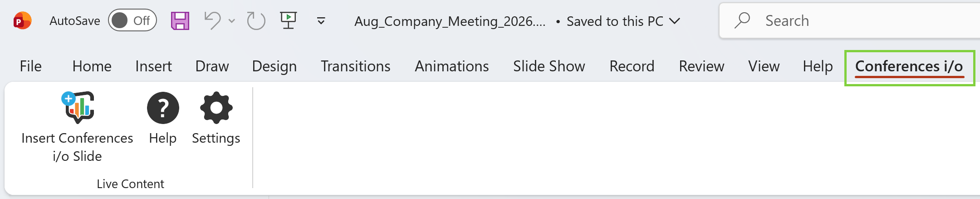Open Customize Quick Access Toolbar dropdown

click(x=321, y=21)
